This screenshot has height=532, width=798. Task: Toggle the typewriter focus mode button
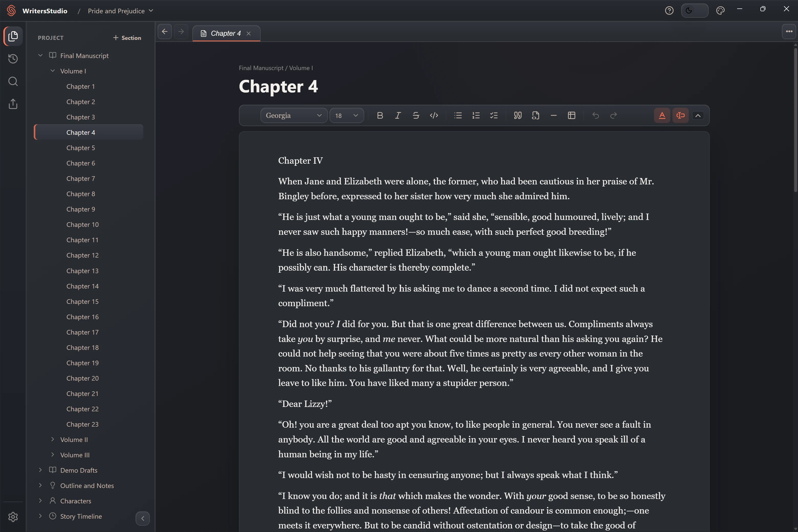[680, 115]
